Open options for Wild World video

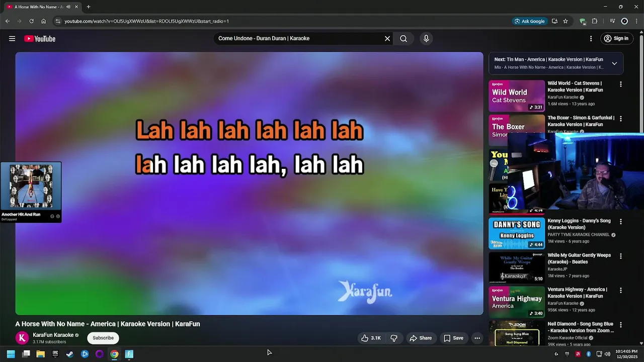[621, 84]
